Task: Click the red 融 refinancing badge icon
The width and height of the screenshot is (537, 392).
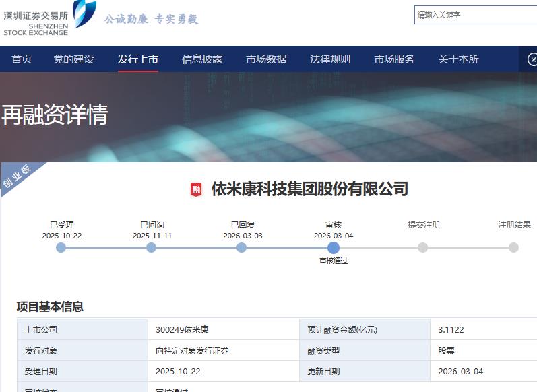Action: coord(196,189)
